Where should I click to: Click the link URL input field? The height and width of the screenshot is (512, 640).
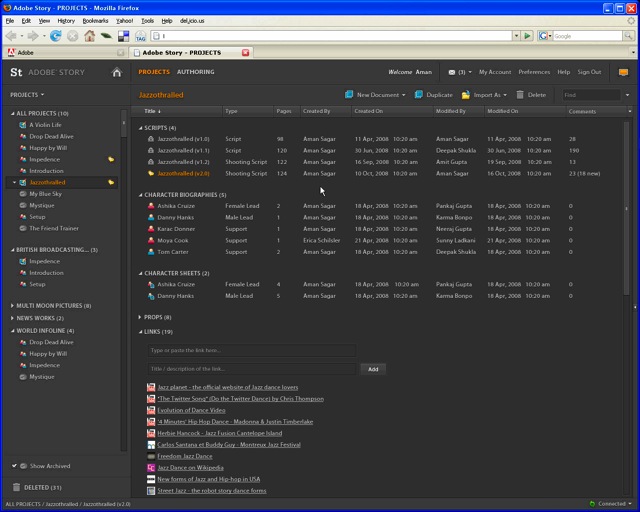(x=251, y=350)
